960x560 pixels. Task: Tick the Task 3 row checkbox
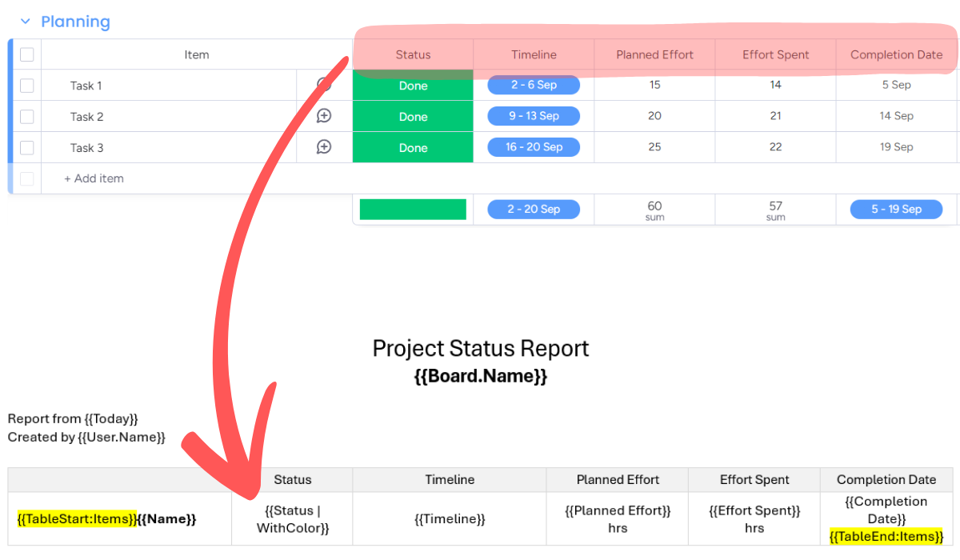click(27, 148)
